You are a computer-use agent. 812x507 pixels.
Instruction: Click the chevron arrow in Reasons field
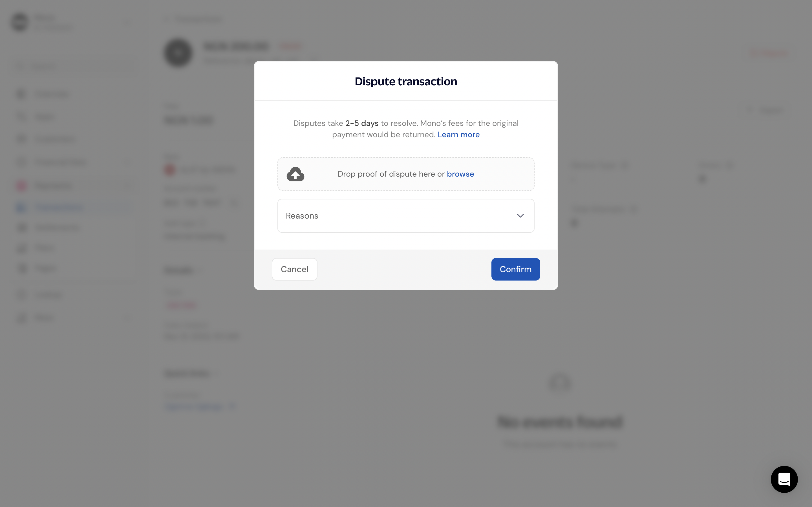(x=520, y=215)
